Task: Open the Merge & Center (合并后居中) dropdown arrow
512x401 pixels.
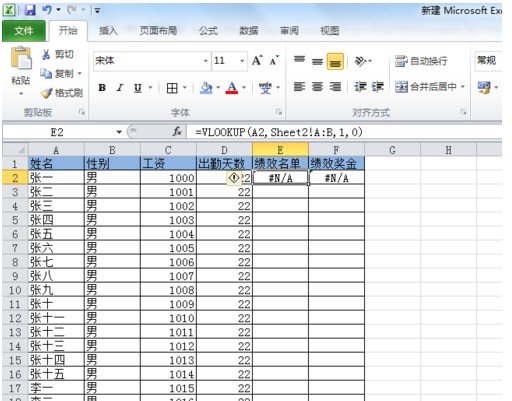Action: 463,87
